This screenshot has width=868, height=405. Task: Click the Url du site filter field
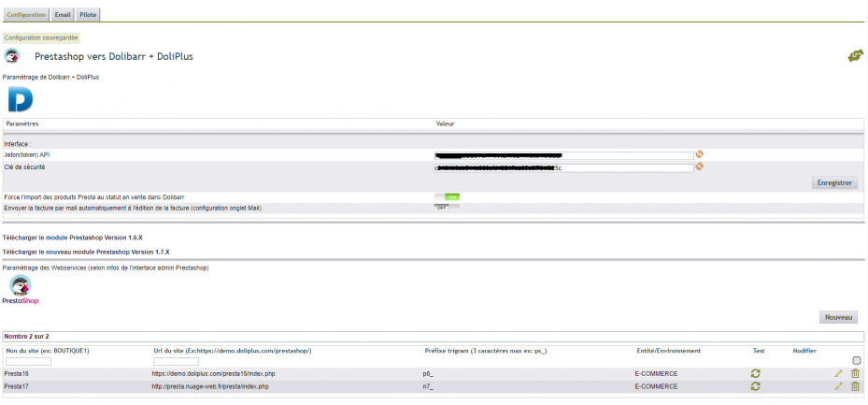(176, 362)
